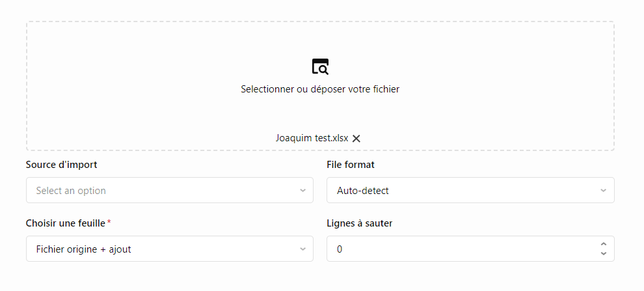The width and height of the screenshot is (644, 291).
Task: Remove the Joaquim test.xlsx file with X
Action: click(356, 138)
